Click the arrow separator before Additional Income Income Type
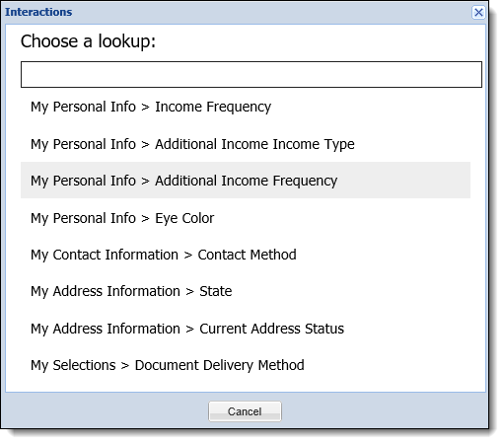 tap(145, 145)
